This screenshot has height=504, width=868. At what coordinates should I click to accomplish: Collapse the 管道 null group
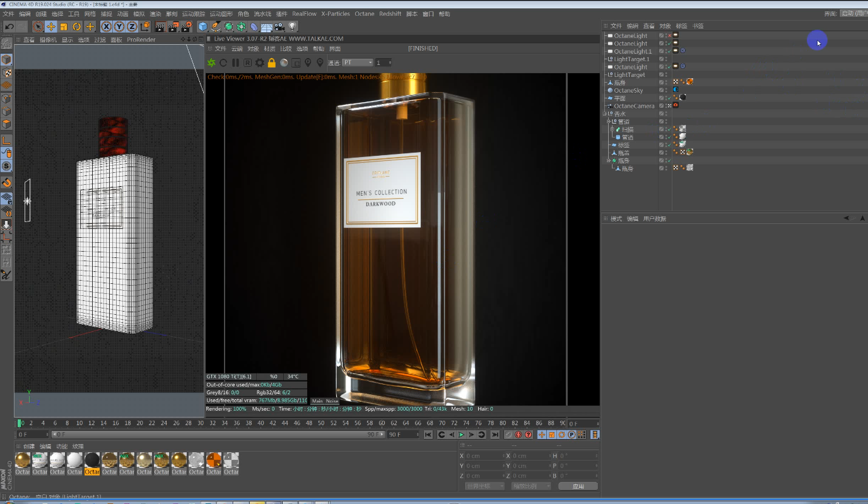[x=609, y=121]
